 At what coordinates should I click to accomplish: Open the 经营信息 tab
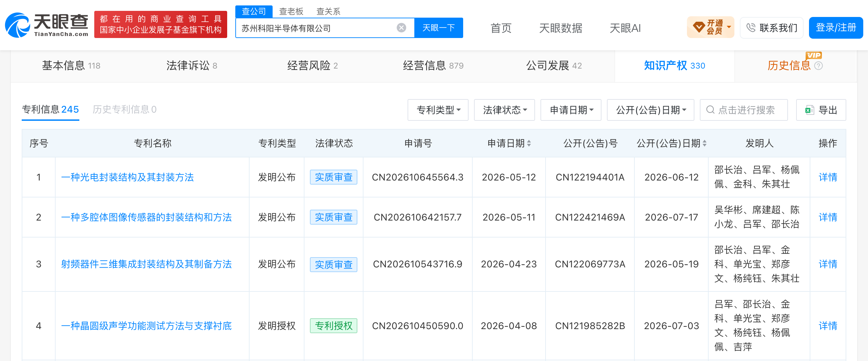click(x=433, y=65)
